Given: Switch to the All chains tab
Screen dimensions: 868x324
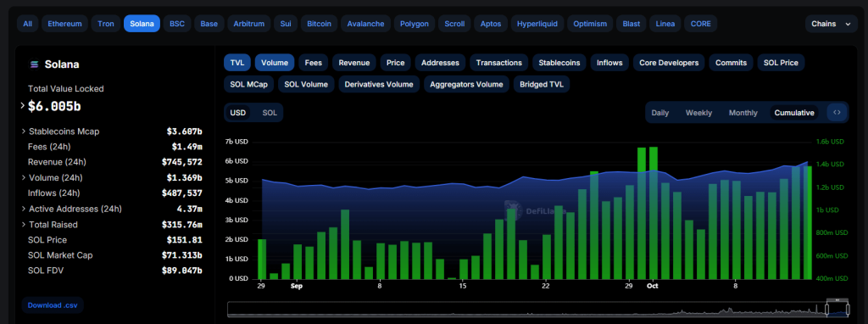Looking at the screenshot, I should pos(28,24).
